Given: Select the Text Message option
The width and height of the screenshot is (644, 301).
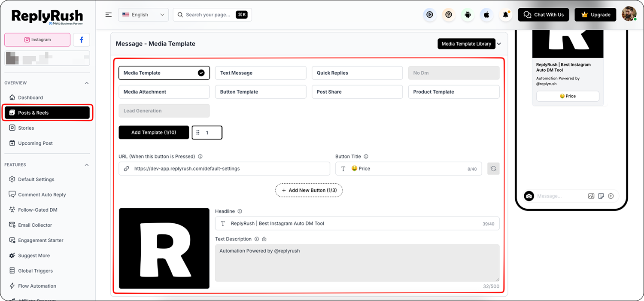Looking at the screenshot, I should [x=261, y=73].
